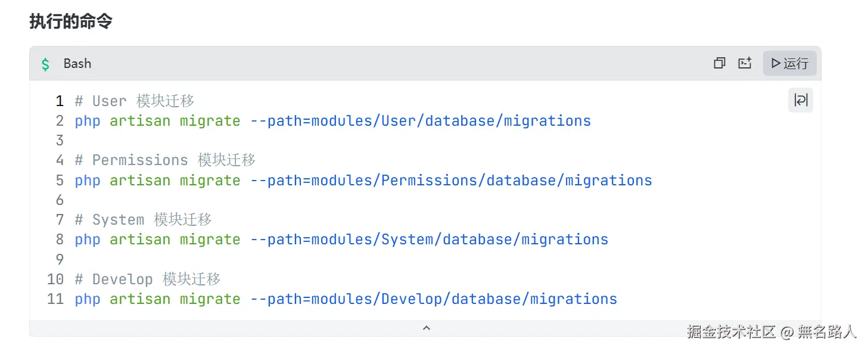868x351 pixels.
Task: Click the '# Develop 模块迁移' comment
Action: (147, 279)
